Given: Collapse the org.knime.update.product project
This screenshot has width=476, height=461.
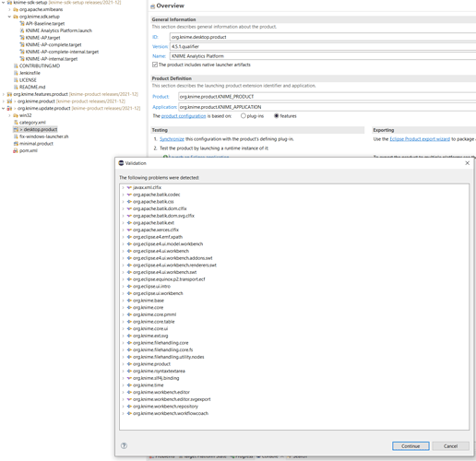Looking at the screenshot, I should [x=3, y=108].
